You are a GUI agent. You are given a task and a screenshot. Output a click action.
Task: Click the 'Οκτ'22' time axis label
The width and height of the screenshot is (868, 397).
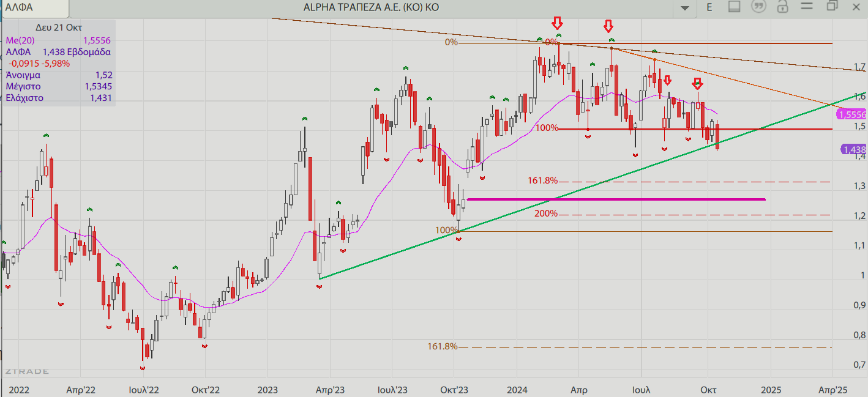(205, 390)
